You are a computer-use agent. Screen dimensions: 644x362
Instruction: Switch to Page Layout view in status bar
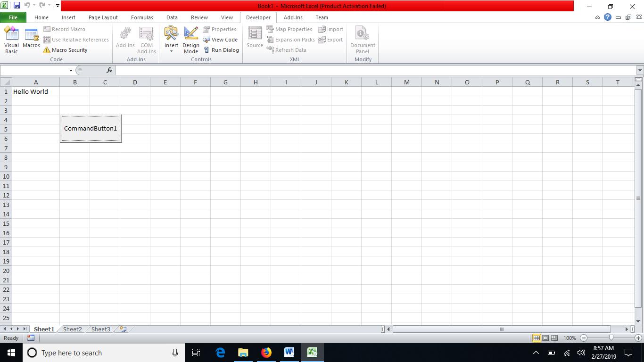click(545, 338)
